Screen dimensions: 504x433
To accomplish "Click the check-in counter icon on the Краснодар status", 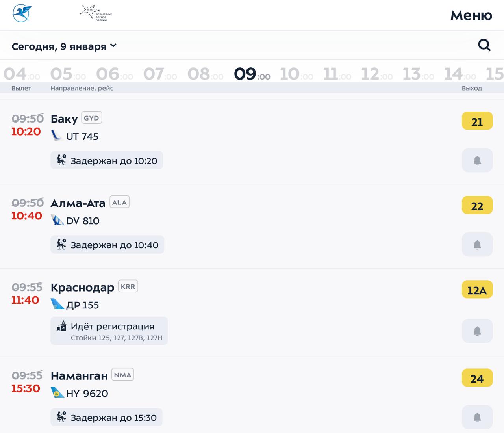I will (x=61, y=326).
